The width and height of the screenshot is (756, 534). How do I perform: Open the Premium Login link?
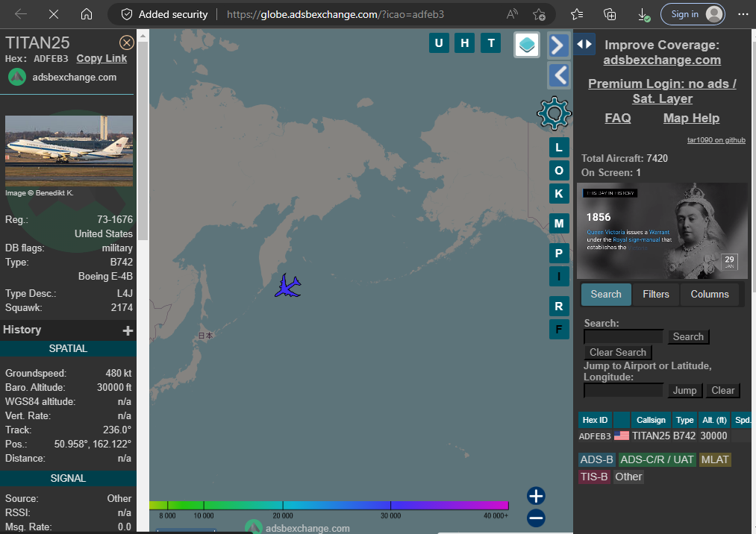[662, 91]
